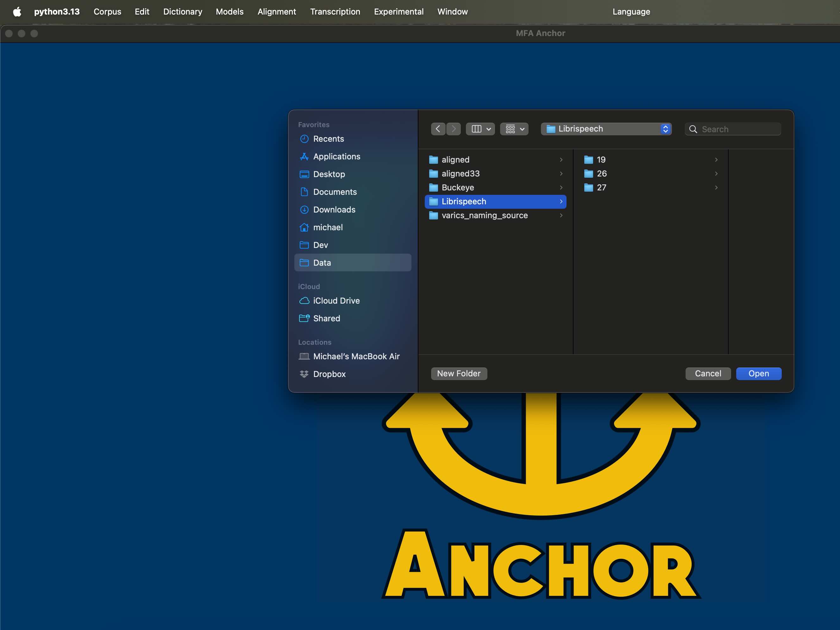Select the Buckeye folder

[496, 188]
